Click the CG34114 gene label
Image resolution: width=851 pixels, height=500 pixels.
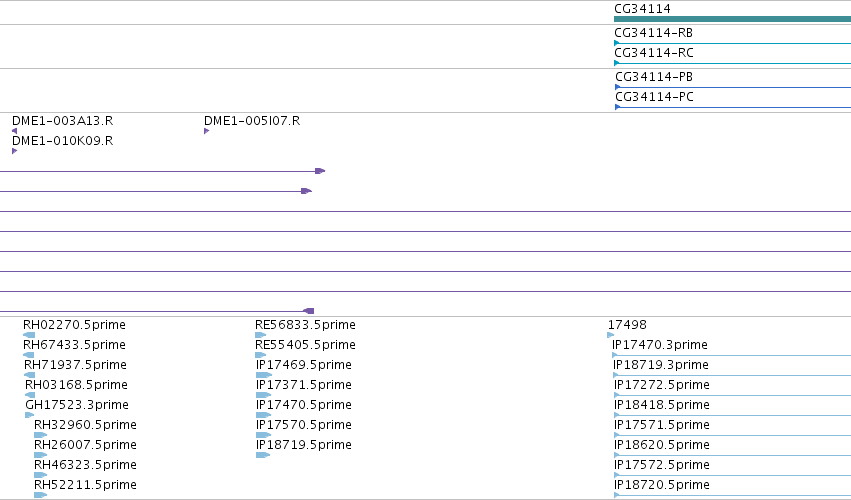coord(642,9)
